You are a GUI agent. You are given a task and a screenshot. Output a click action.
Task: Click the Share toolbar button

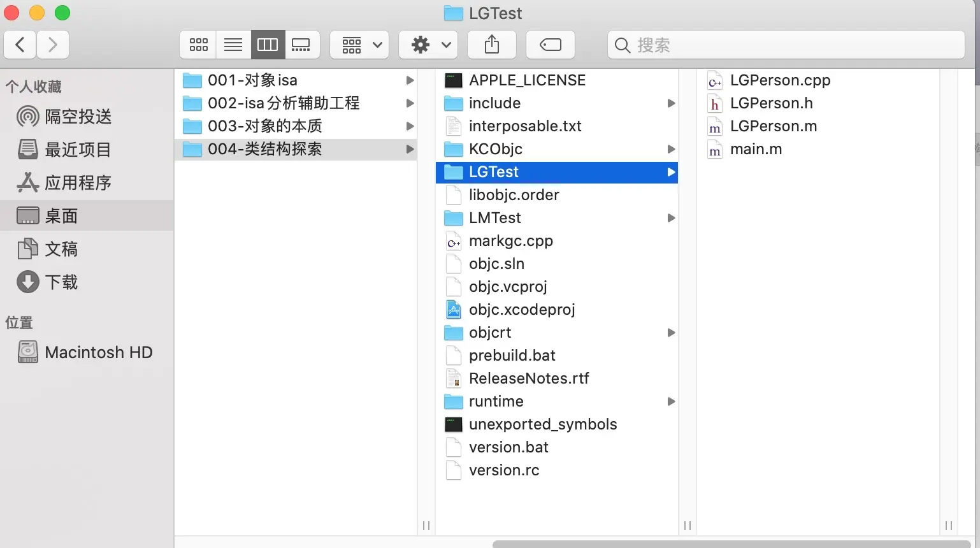click(491, 45)
